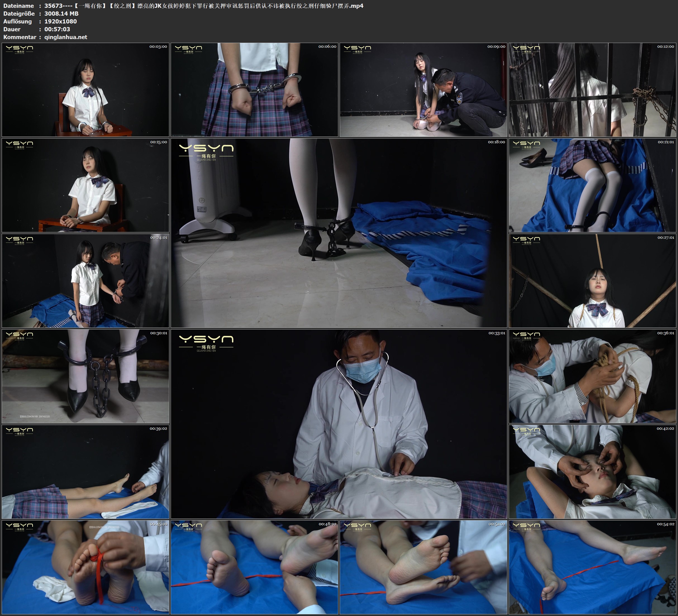Image resolution: width=678 pixels, height=616 pixels.
Task: Open the frame timestamped 00:21:01
Action: tap(593, 185)
